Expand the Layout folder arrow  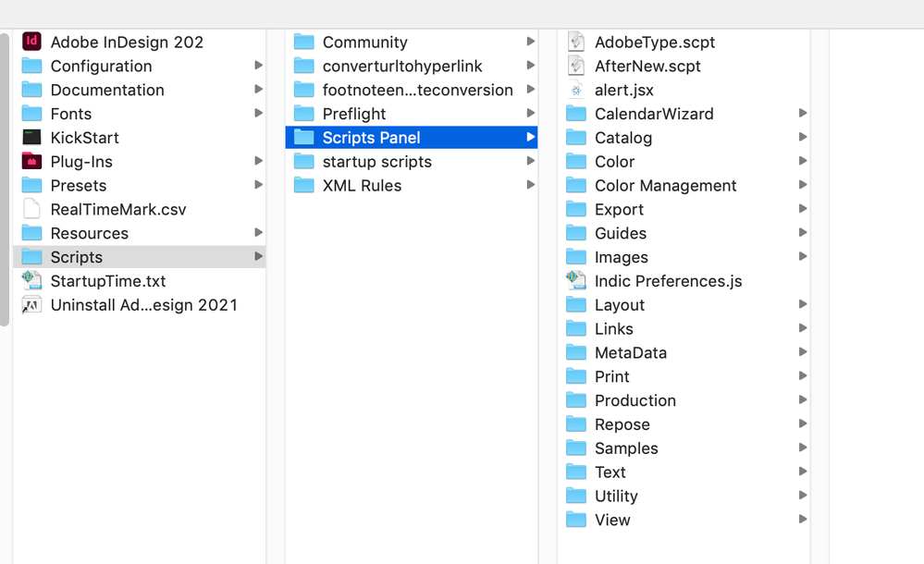point(803,303)
